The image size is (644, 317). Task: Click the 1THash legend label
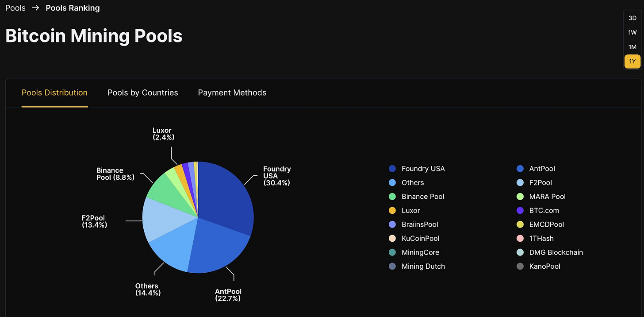541,238
